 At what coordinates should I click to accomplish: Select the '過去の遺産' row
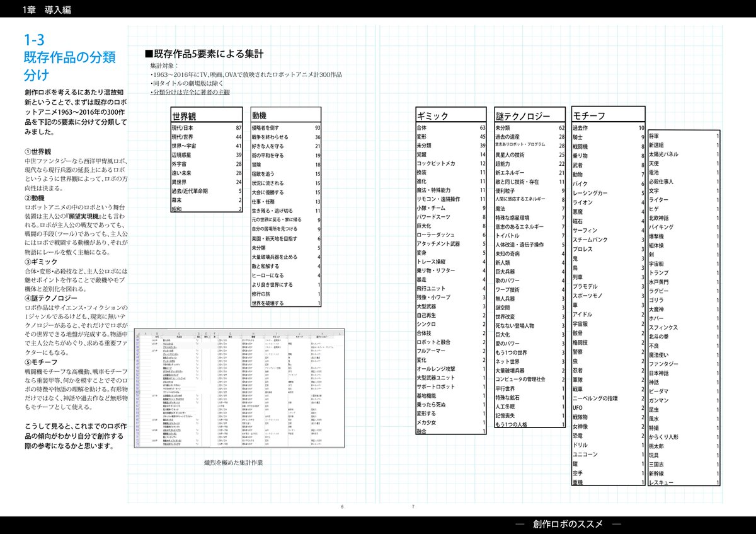[x=530, y=137]
